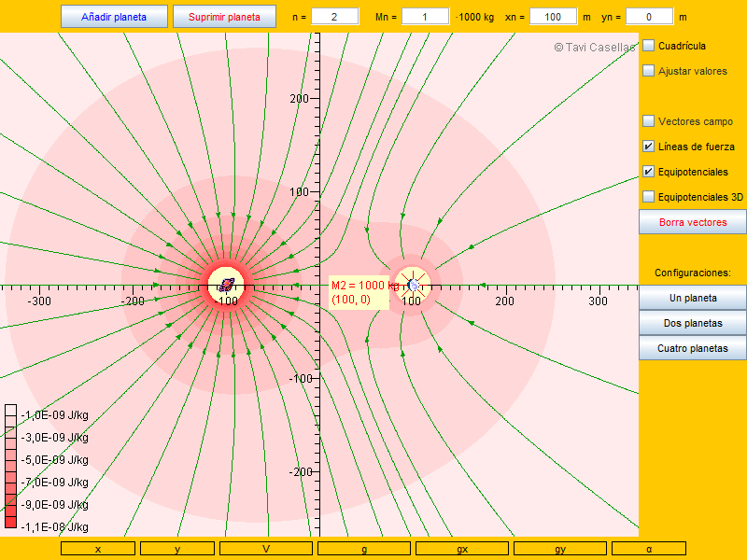Click the Suprimir planeta button
Viewport: 747px width, 560px height.
[x=224, y=17]
